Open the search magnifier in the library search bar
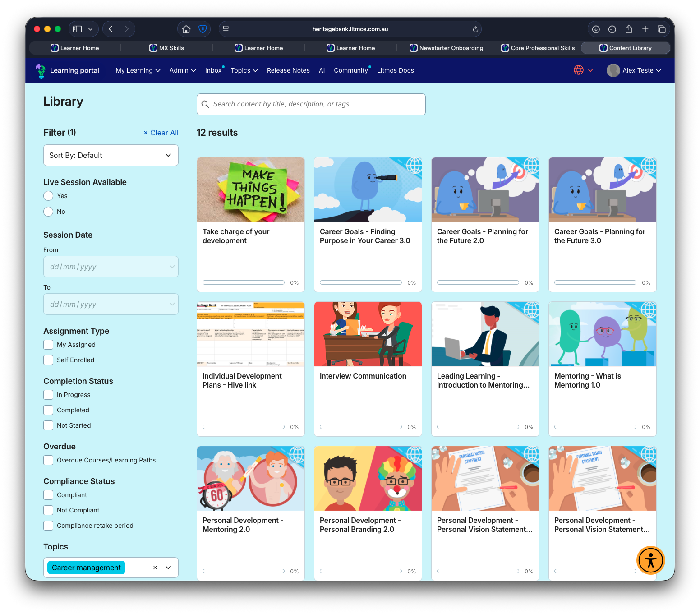Viewport: 700px width, 614px height. (206, 104)
